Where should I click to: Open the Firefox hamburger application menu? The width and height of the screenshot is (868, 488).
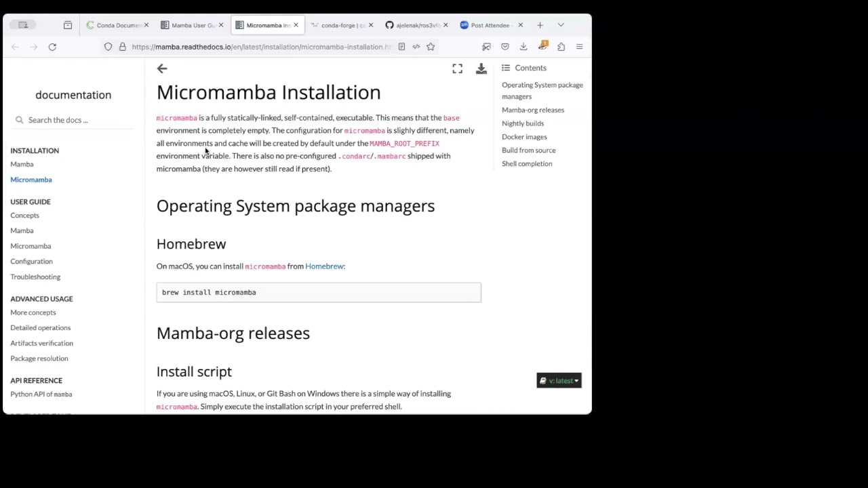click(579, 47)
